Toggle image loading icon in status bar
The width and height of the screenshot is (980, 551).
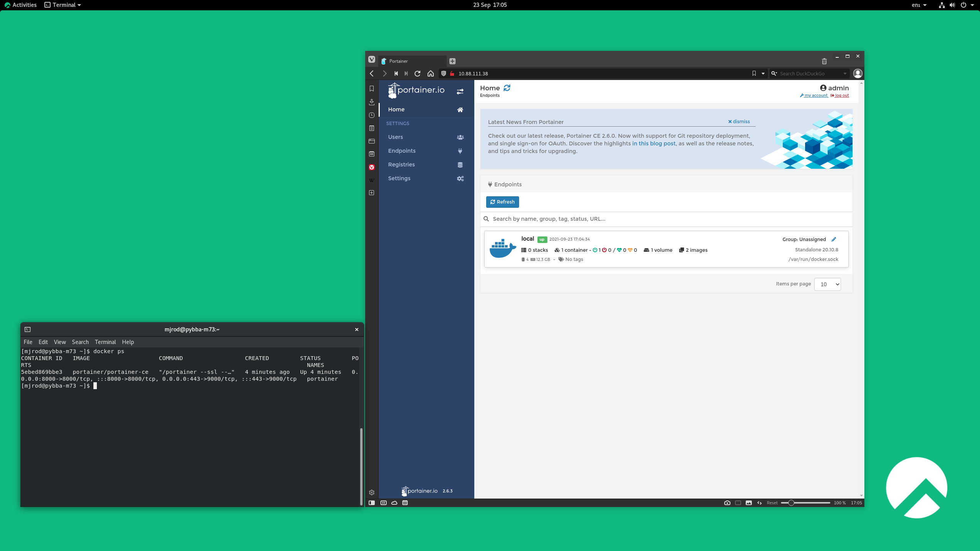pyautogui.click(x=748, y=503)
